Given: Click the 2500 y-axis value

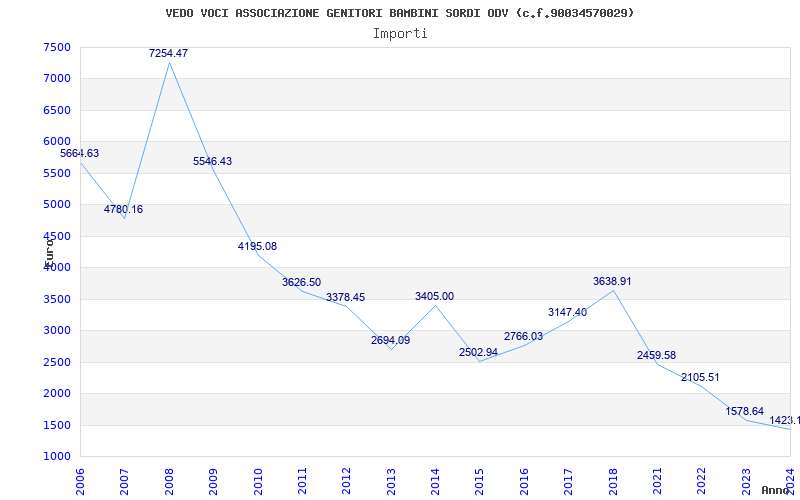Looking at the screenshot, I should pyautogui.click(x=57, y=362).
